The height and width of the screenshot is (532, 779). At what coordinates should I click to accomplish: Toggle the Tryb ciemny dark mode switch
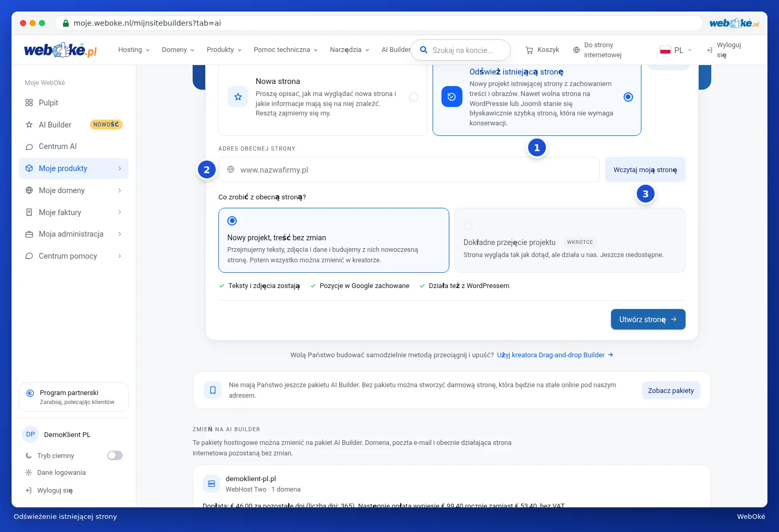(115, 455)
